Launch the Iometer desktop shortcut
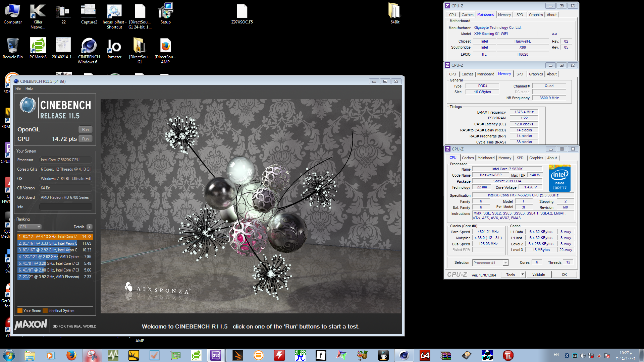The image size is (644, 362). pos(114,49)
